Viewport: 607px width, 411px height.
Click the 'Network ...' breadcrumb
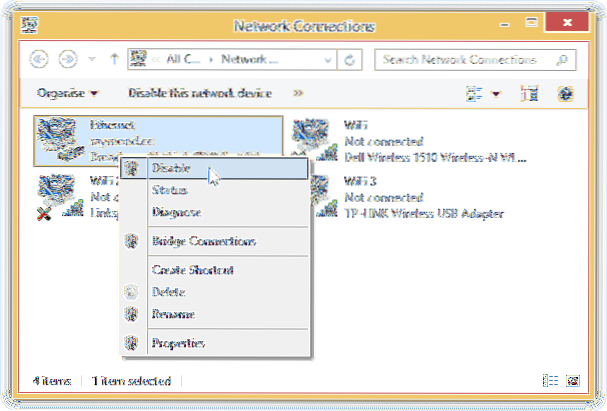[249, 59]
